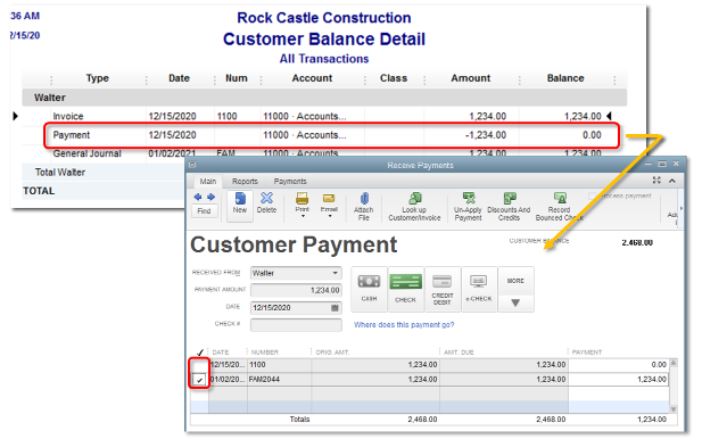
Task: Click the Class column header in report
Action: [393, 78]
